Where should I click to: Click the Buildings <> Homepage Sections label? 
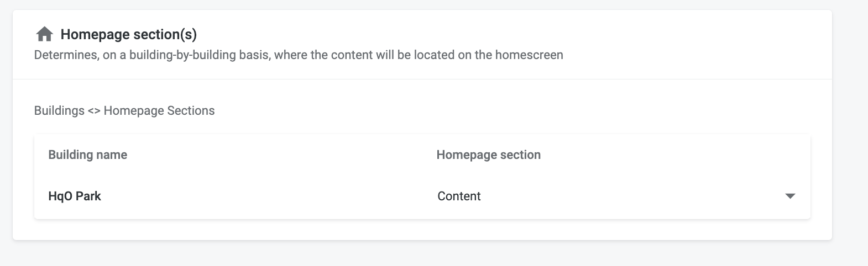(124, 111)
